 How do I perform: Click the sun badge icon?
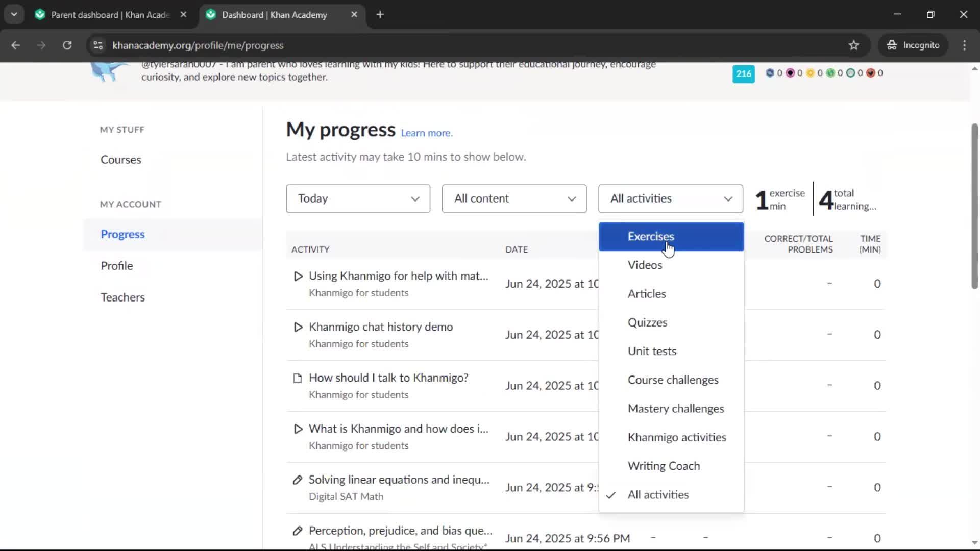pyautogui.click(x=810, y=73)
